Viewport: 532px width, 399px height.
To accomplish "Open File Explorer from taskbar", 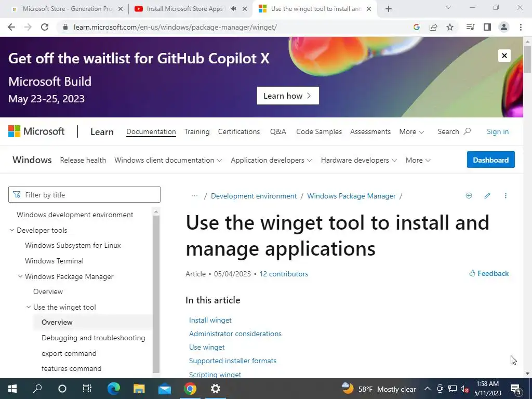I will pos(139,389).
